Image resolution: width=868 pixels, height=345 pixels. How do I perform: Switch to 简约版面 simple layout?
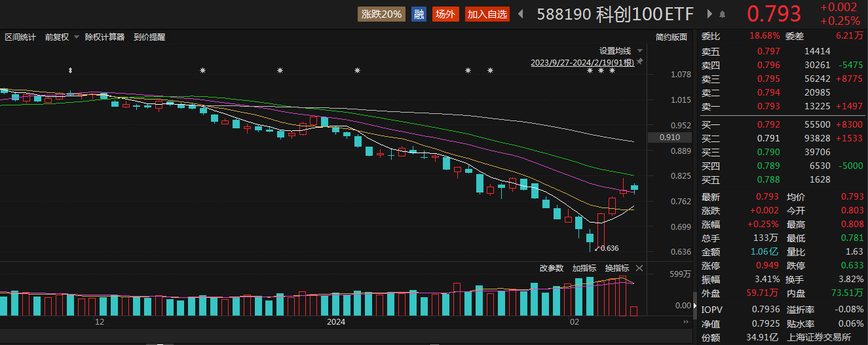point(671,37)
